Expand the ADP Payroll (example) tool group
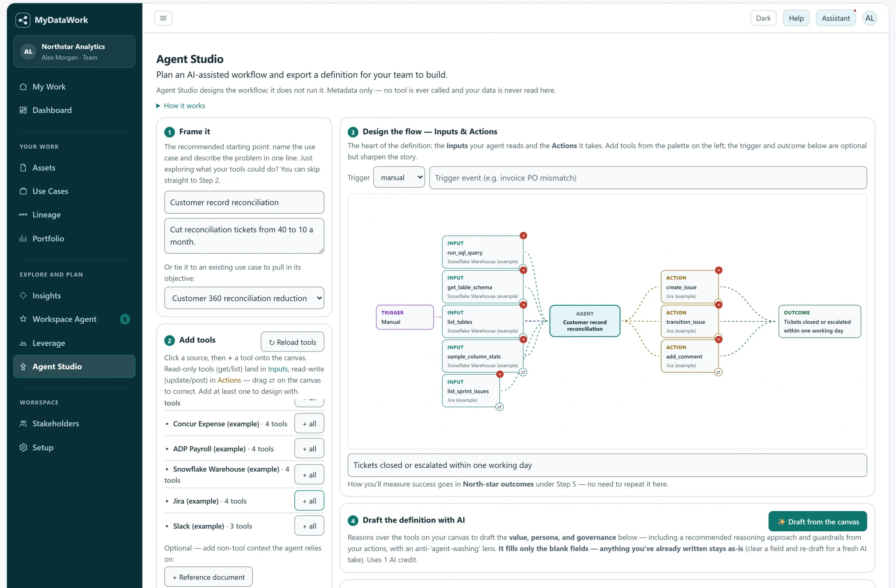 (x=219, y=449)
